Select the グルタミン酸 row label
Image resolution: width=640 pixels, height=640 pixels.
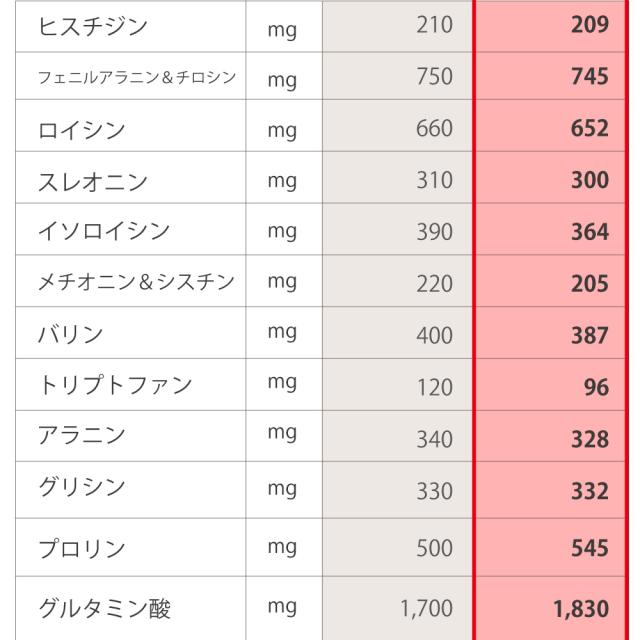point(104,607)
